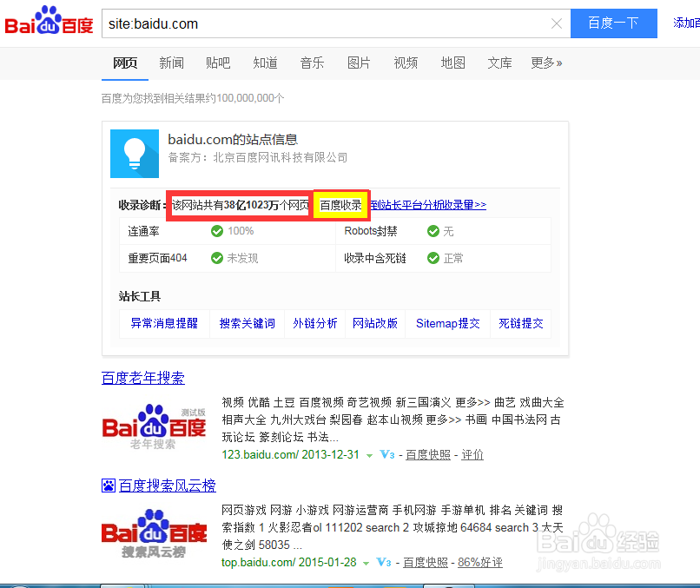Click the green check next to 连通率 100%
The width and height of the screenshot is (700, 588).
217,231
